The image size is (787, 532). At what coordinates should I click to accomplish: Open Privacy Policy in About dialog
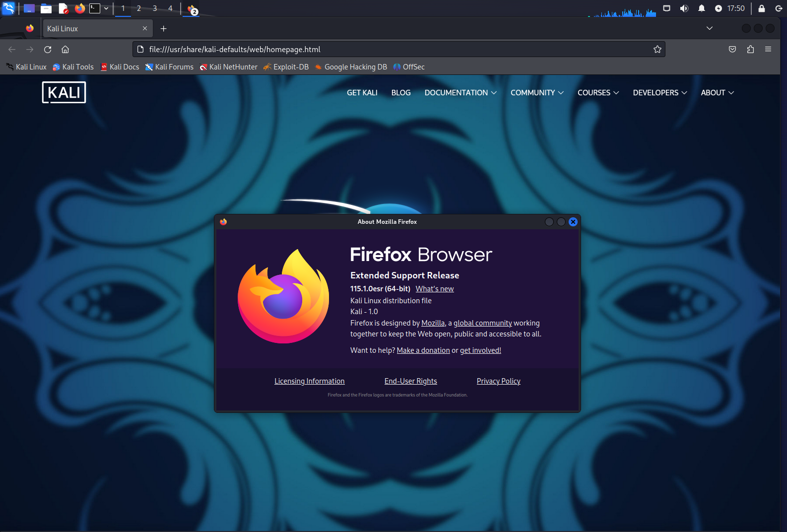[499, 381]
